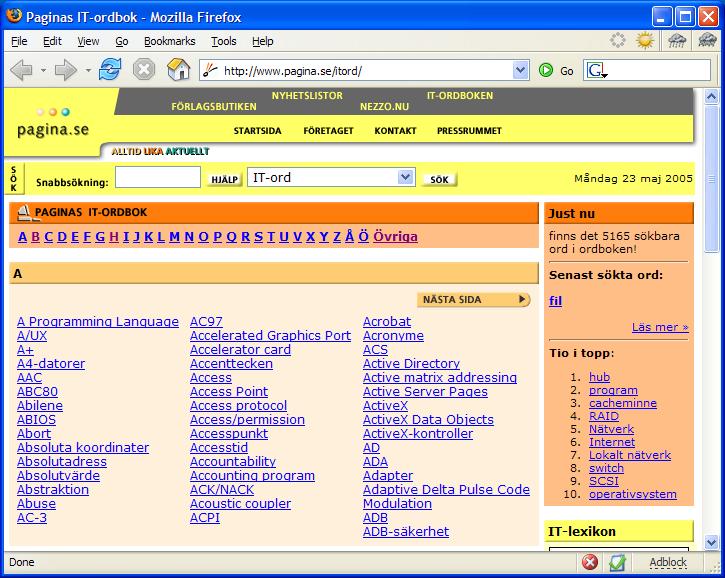The height and width of the screenshot is (578, 725).
Task: Open the Help menu
Action: point(263,41)
